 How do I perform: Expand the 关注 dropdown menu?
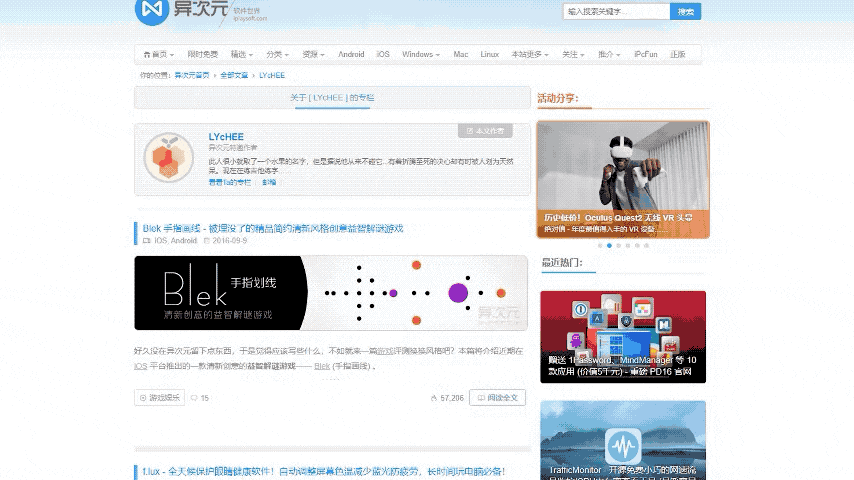point(573,54)
